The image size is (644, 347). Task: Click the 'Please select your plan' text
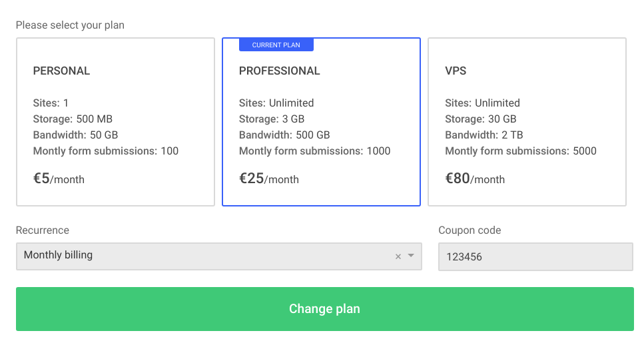click(x=70, y=25)
